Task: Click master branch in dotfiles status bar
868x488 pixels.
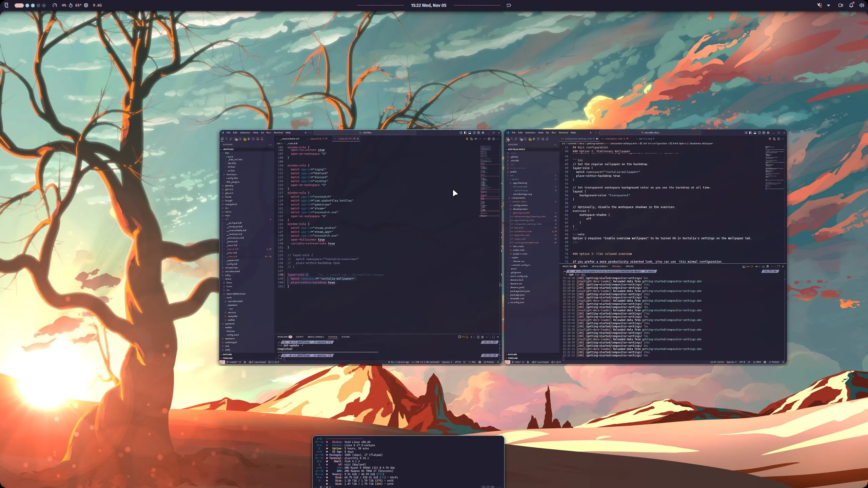Action: pyautogui.click(x=233, y=362)
